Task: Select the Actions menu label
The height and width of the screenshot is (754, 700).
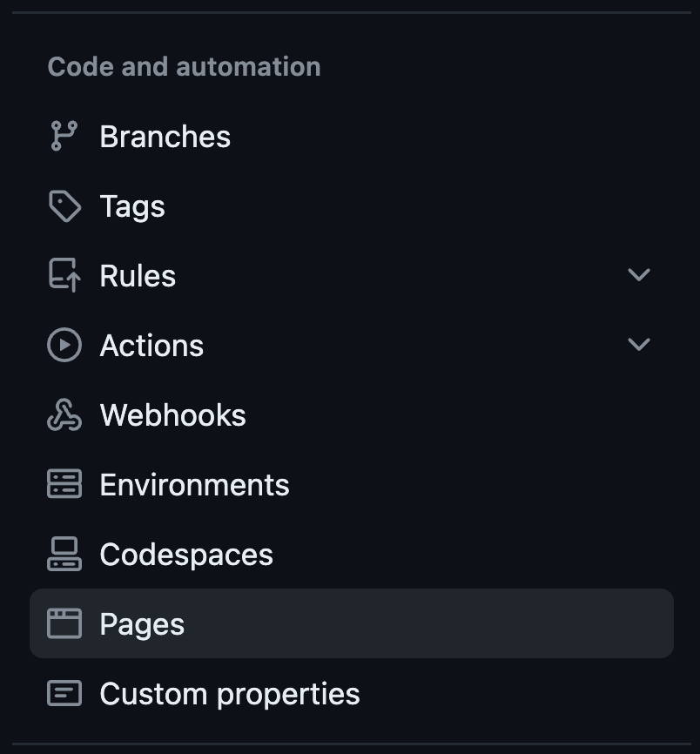Action: tap(151, 346)
